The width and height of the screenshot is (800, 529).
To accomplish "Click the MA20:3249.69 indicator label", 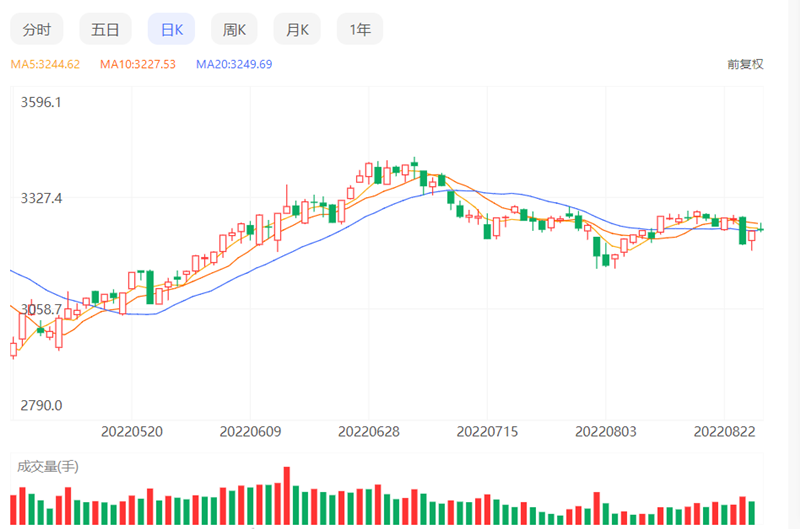I will click(x=234, y=64).
